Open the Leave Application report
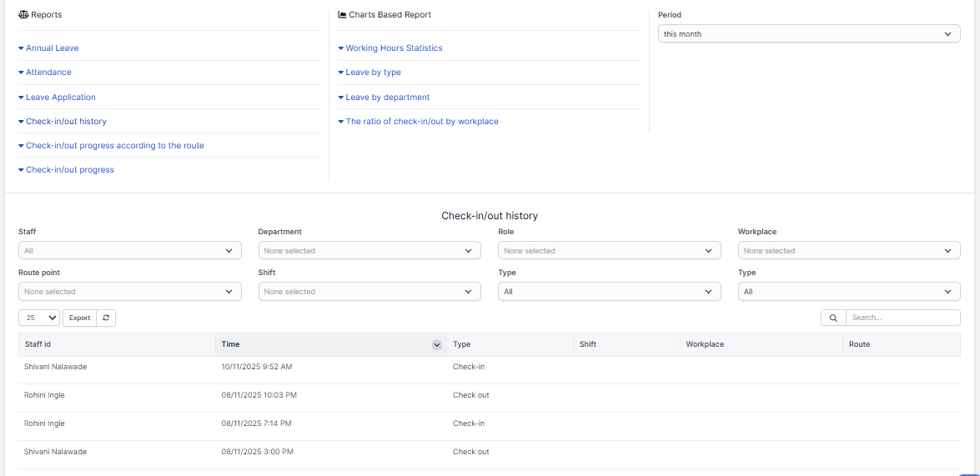Image resolution: width=980 pixels, height=476 pixels. [60, 98]
